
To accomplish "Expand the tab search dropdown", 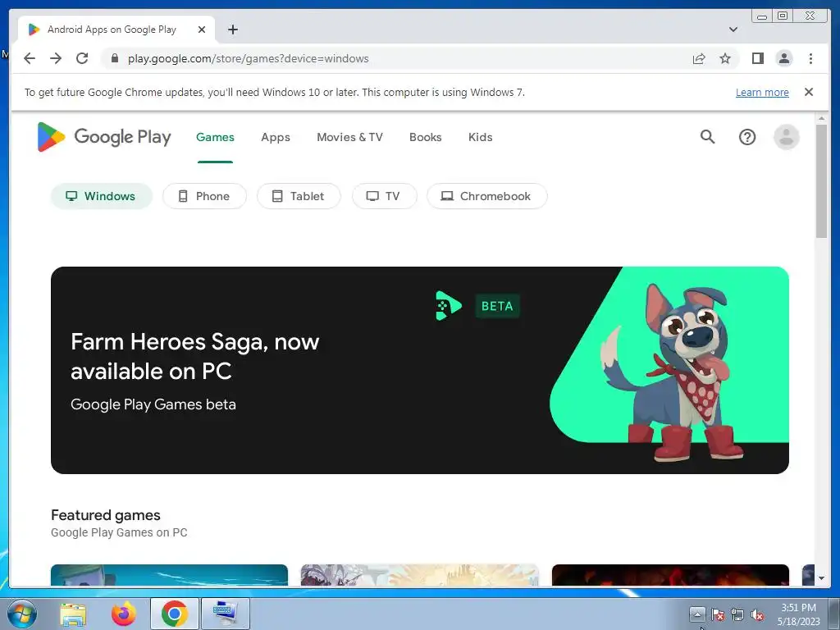I will 733,30.
